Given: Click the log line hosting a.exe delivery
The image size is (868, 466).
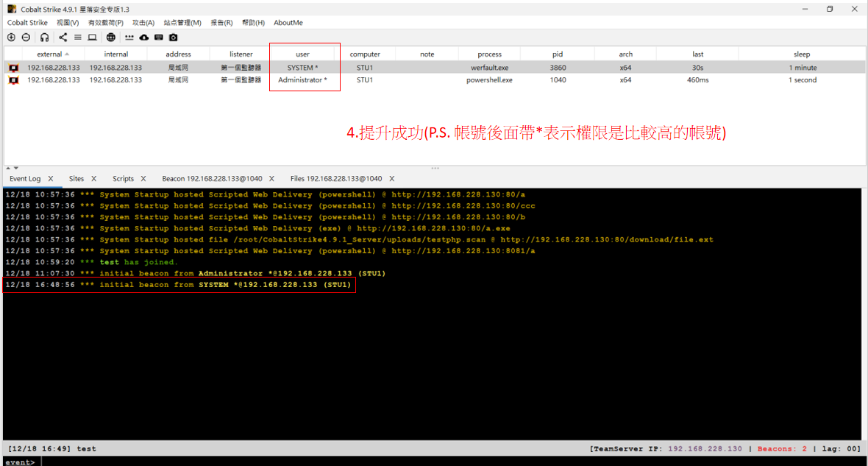Looking at the screenshot, I should [x=258, y=228].
